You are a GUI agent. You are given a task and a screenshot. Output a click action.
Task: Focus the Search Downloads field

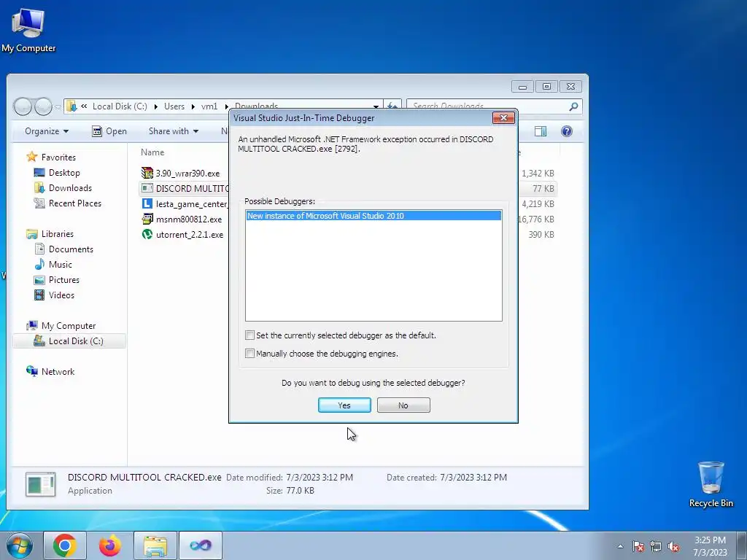pyautogui.click(x=488, y=106)
